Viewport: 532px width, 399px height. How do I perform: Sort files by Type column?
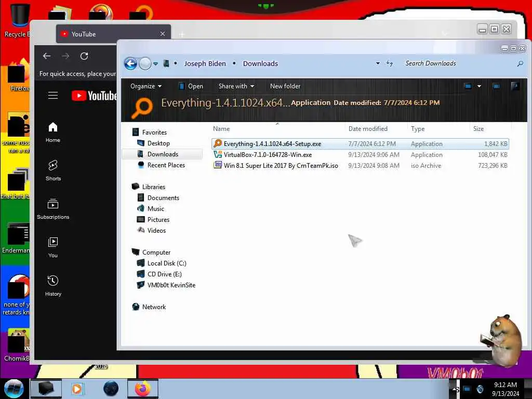pyautogui.click(x=438, y=129)
